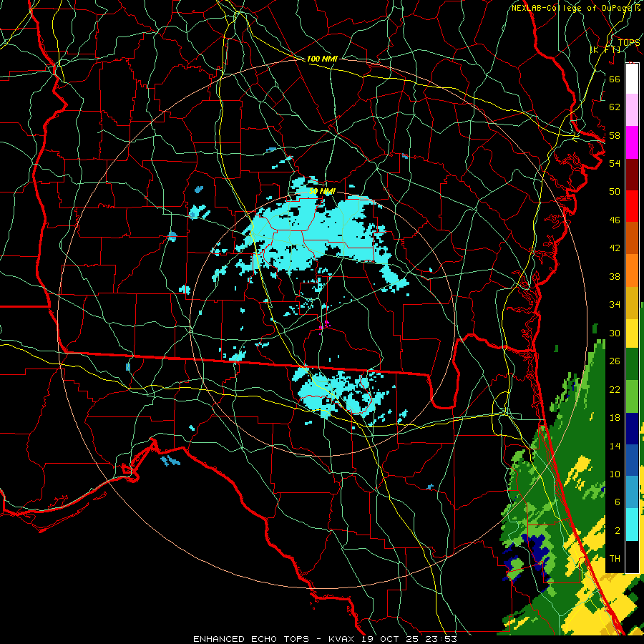This screenshot has height=644, width=644.
Task: Click the yellow 30 kft legend swatch
Action: [632, 334]
